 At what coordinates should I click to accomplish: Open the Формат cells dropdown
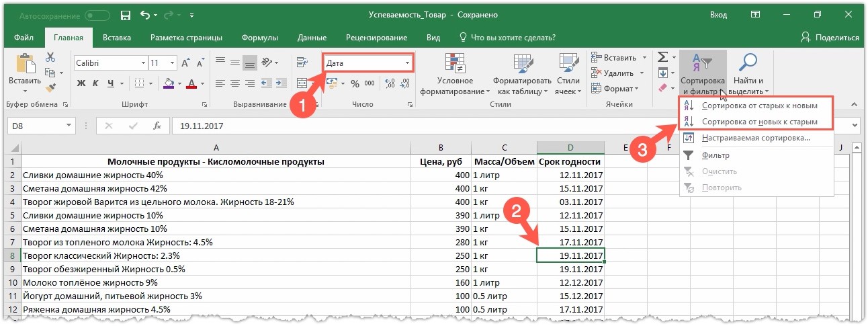(x=616, y=88)
